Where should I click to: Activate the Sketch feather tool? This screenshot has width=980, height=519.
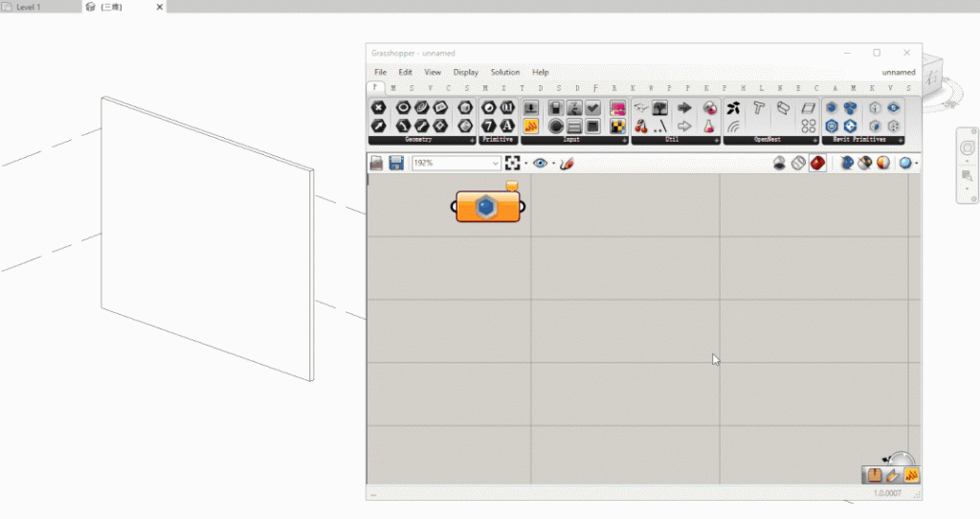point(567,163)
